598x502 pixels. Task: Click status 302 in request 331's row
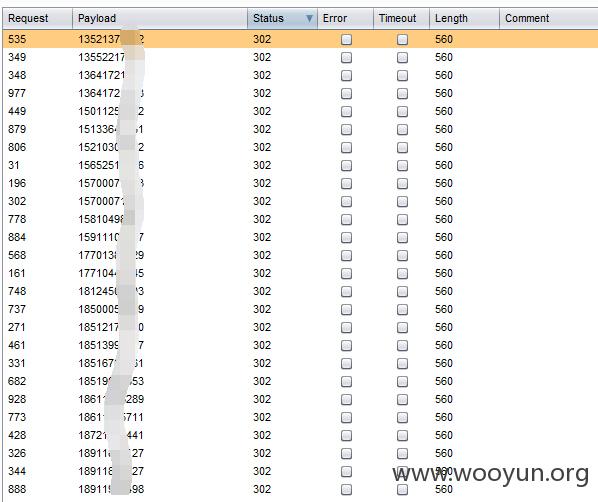pos(262,363)
